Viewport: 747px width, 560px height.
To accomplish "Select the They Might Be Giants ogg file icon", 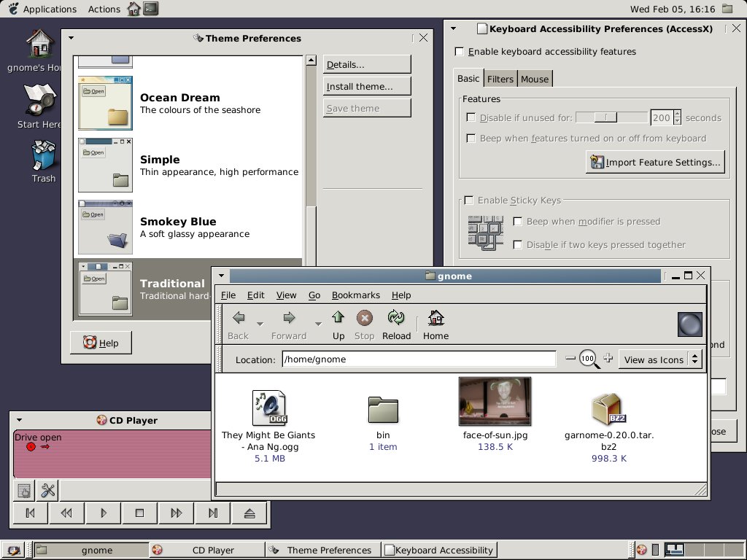I will click(x=270, y=407).
